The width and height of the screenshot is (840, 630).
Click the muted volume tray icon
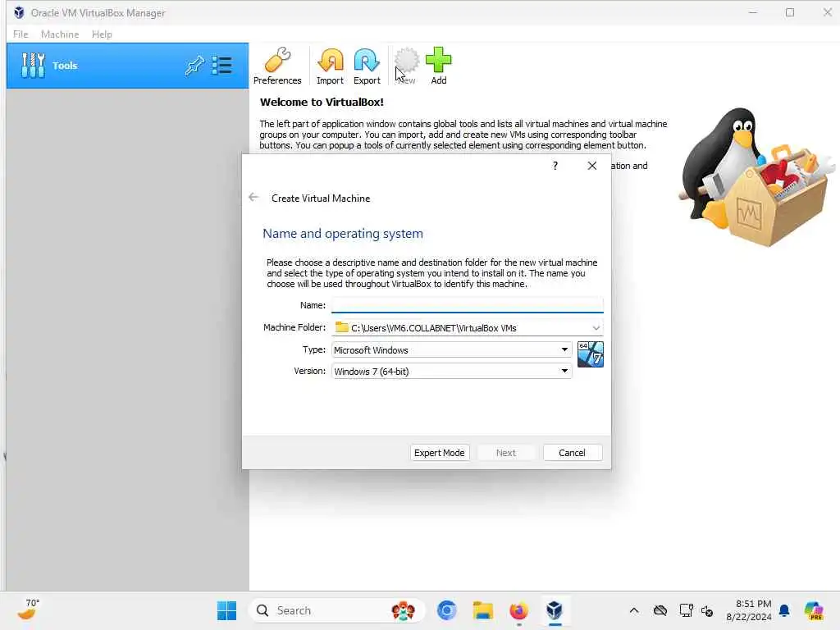pos(707,610)
